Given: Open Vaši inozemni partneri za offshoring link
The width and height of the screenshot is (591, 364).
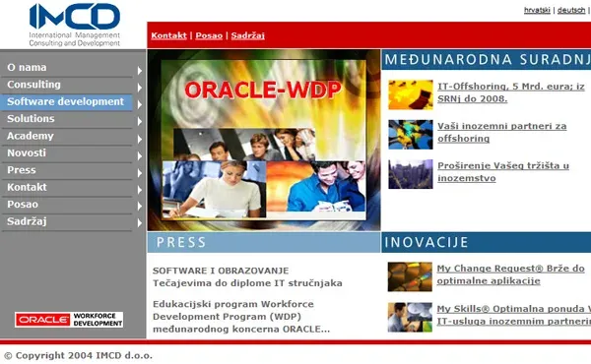Looking at the screenshot, I should [501, 132].
